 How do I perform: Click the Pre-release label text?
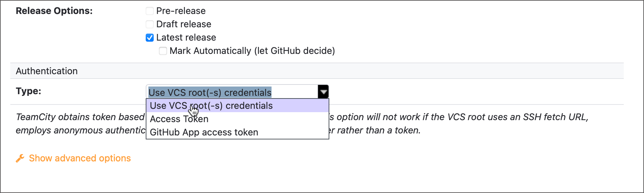[x=181, y=11]
